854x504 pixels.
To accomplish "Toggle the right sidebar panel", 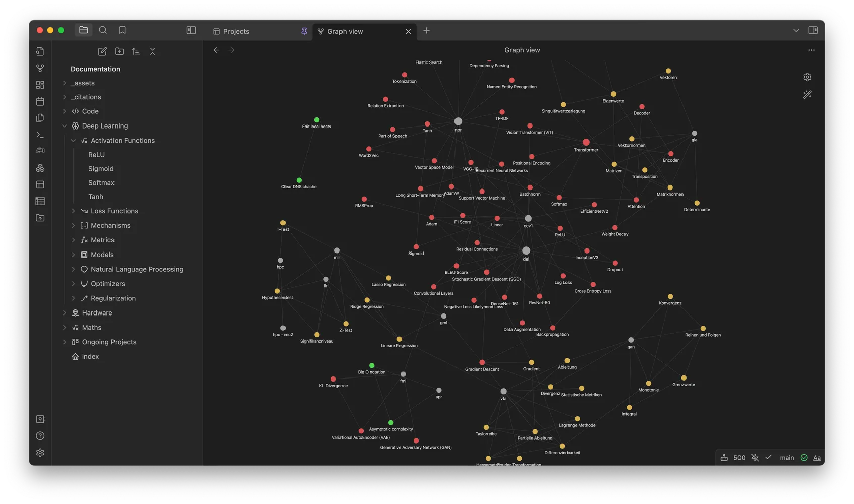I will (813, 30).
